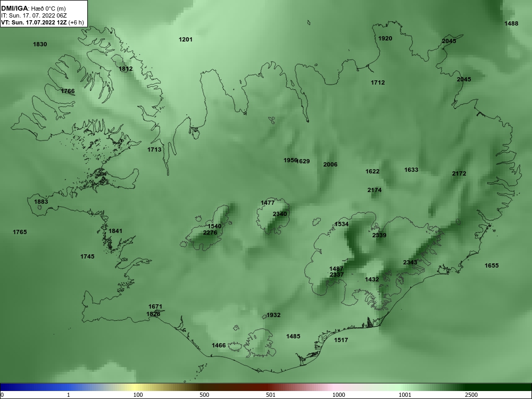Viewport: 532px width, 399px height.
Task: Click the 1633 value label
Action: (x=411, y=170)
